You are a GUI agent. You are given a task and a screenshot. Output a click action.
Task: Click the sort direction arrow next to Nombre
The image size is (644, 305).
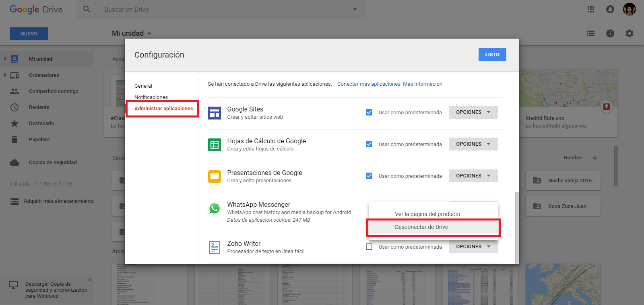tap(595, 157)
